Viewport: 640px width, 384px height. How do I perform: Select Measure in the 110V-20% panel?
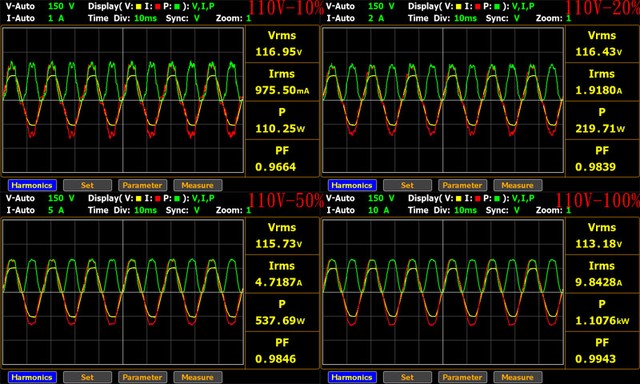[x=518, y=185]
